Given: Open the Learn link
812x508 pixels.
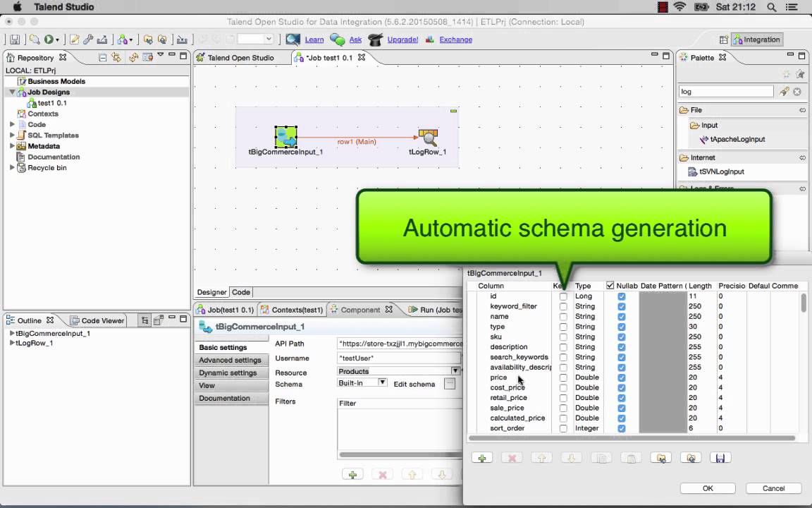Looking at the screenshot, I should (x=314, y=40).
